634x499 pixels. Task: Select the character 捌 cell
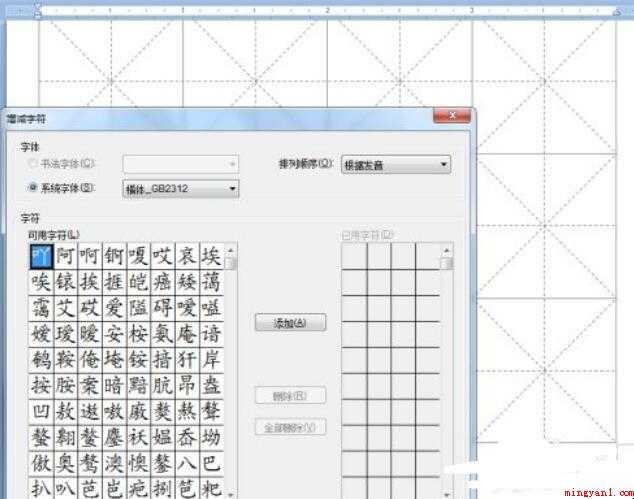coord(163,488)
